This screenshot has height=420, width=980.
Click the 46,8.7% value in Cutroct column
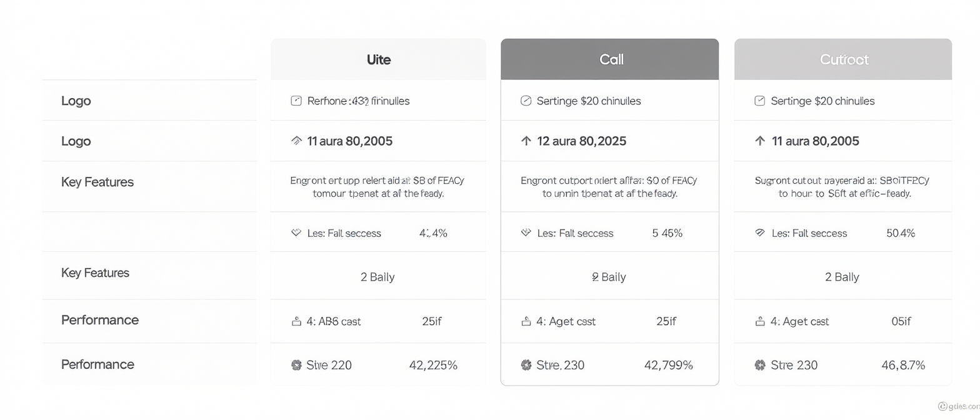[x=903, y=365]
